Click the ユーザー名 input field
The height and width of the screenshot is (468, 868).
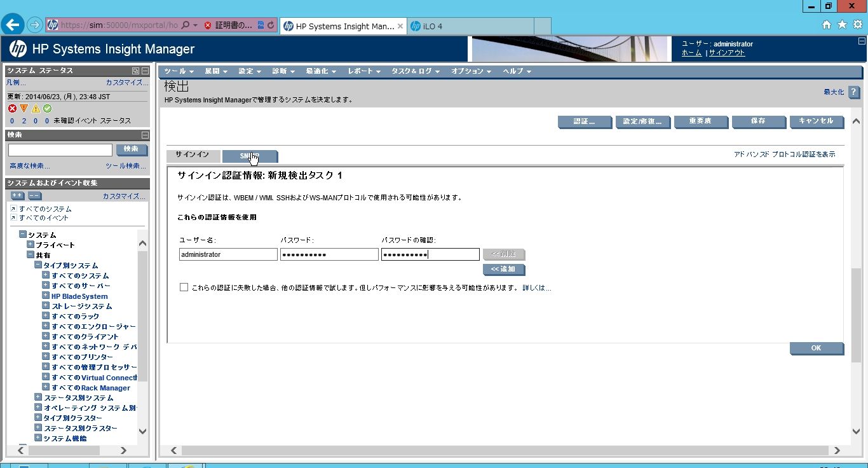[x=228, y=254]
